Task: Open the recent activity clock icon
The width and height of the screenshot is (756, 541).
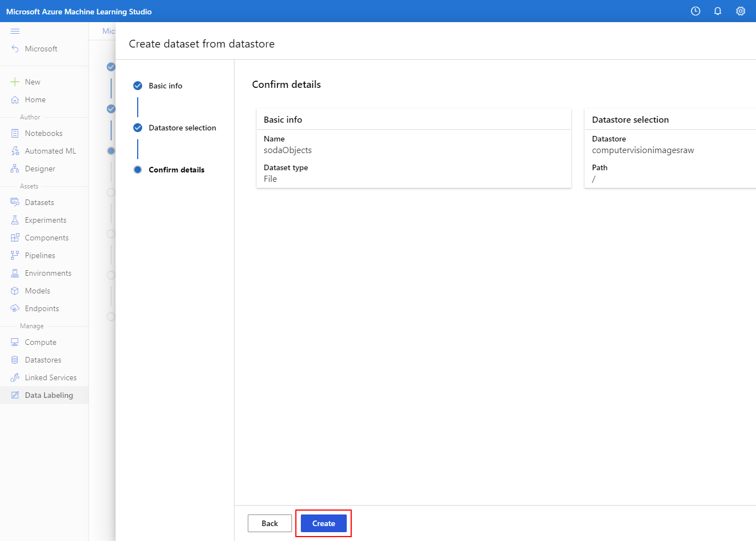Action: (696, 11)
